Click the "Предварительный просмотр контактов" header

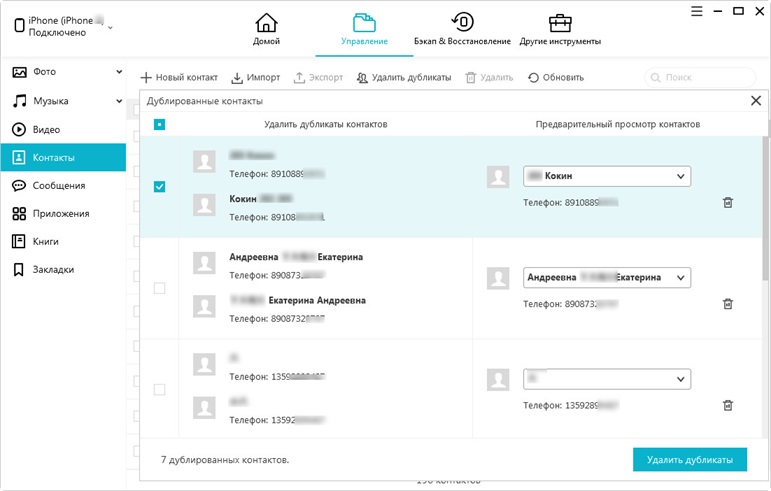(618, 124)
